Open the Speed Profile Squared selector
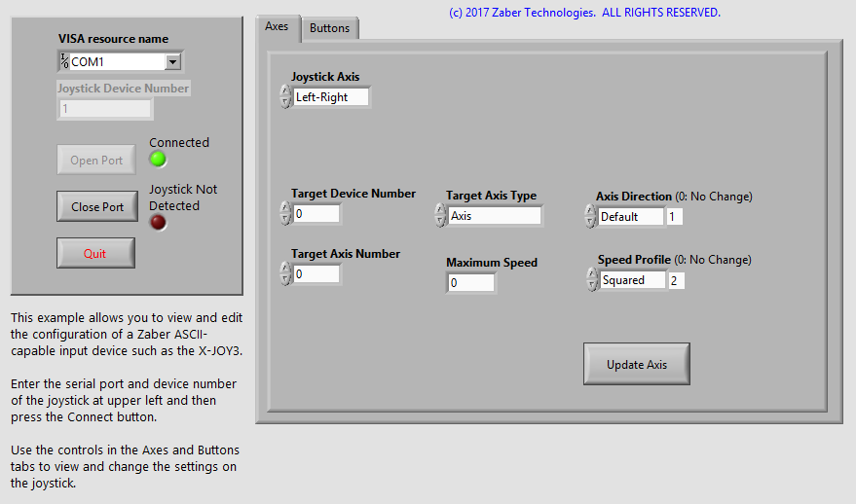The height and width of the screenshot is (504, 856). 633,280
